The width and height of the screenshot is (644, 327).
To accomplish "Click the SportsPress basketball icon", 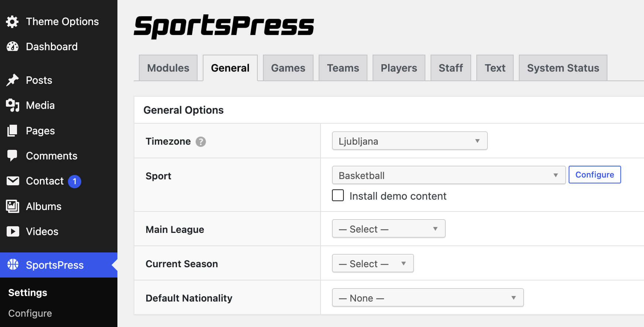I will point(13,264).
